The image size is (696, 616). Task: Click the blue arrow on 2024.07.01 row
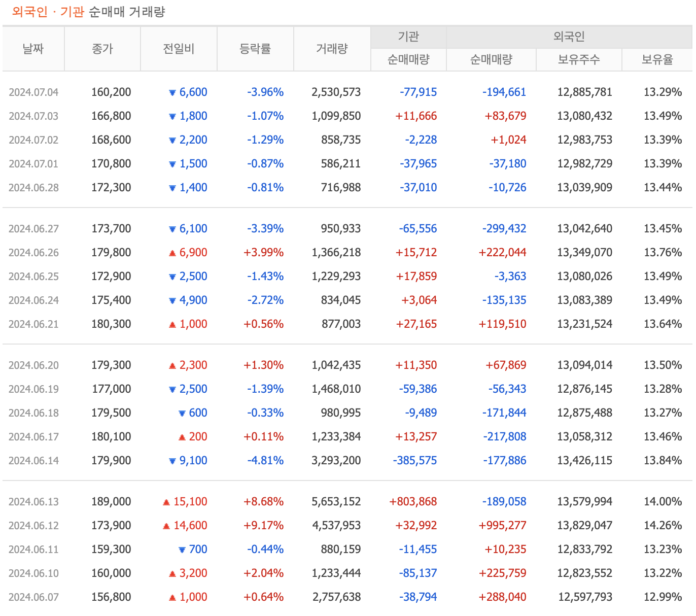coord(172,163)
